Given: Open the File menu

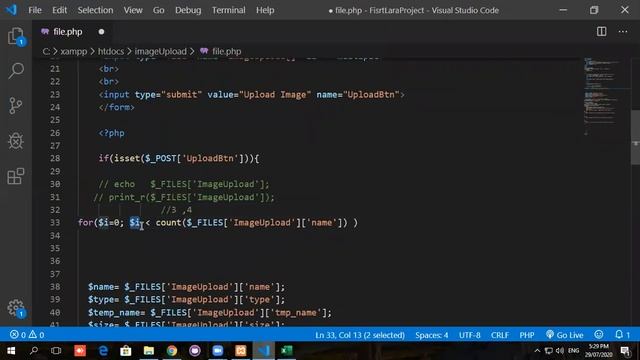Looking at the screenshot, I should pyautogui.click(x=35, y=10).
